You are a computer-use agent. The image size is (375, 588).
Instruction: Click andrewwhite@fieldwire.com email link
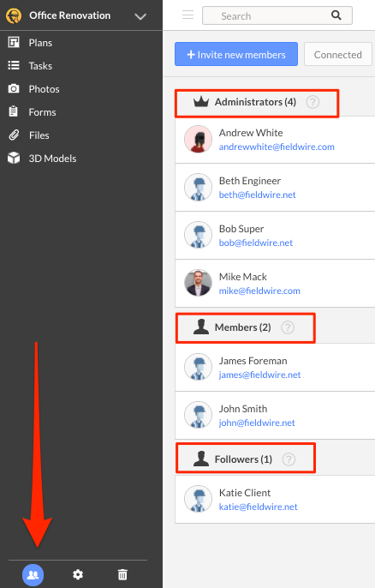[x=277, y=147]
